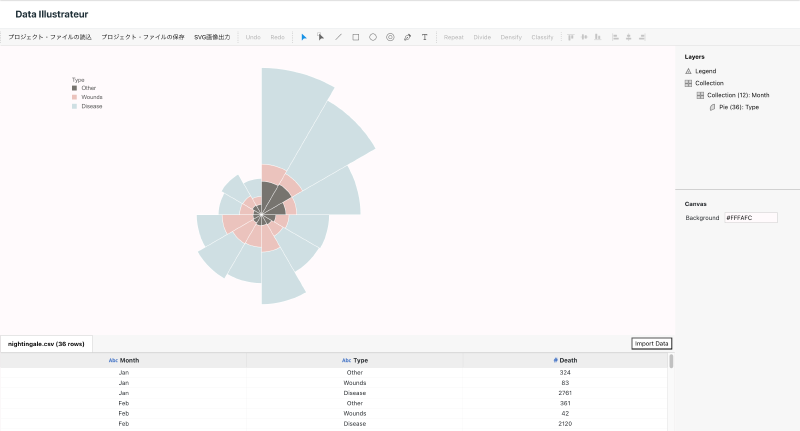
Task: Click the align bottom icon
Action: click(x=598, y=37)
